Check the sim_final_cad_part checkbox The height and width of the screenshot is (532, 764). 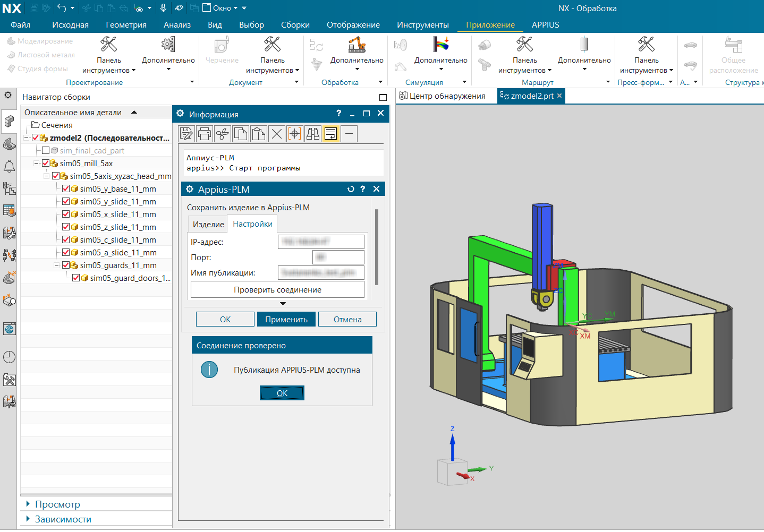click(x=46, y=151)
